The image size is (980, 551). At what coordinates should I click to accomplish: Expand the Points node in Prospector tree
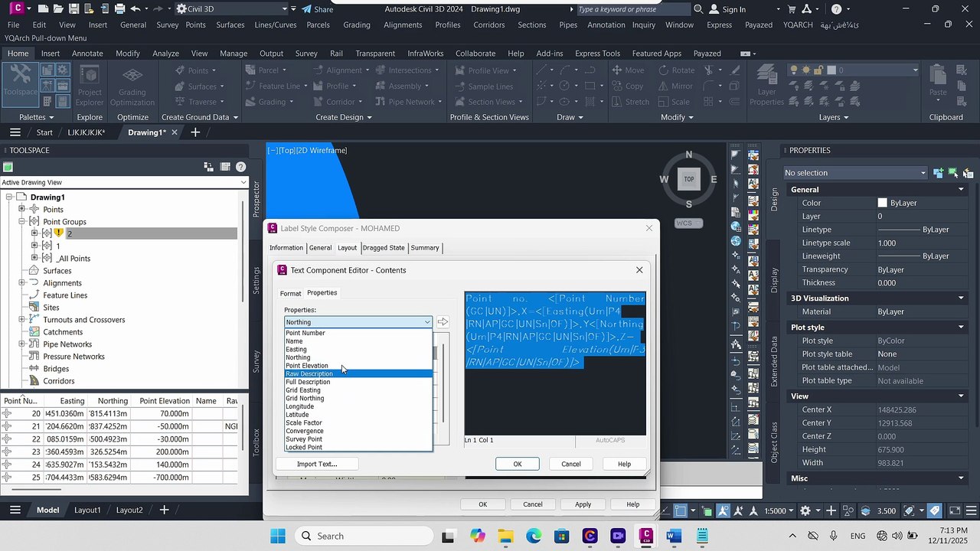click(22, 209)
